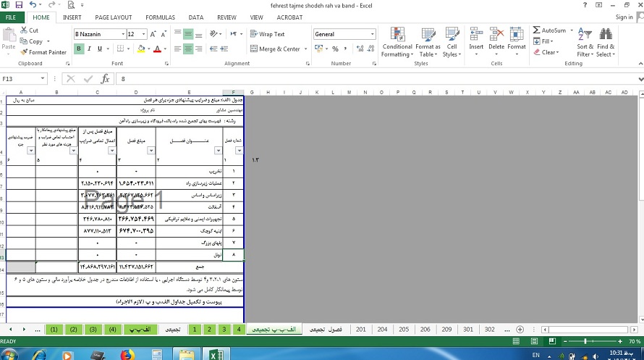Image resolution: width=644 pixels, height=360 pixels.
Task: Click the AutoSum button
Action: [549, 30]
